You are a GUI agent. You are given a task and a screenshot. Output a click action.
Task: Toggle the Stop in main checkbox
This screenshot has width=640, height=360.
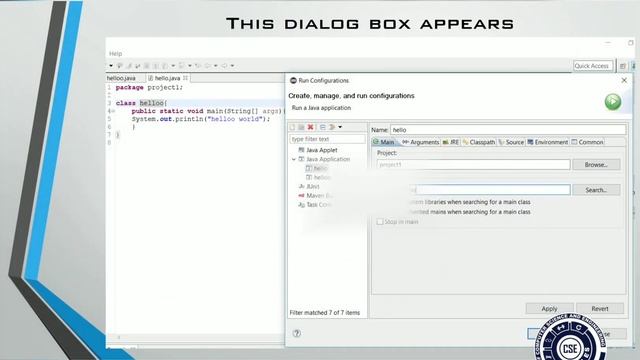(380, 222)
